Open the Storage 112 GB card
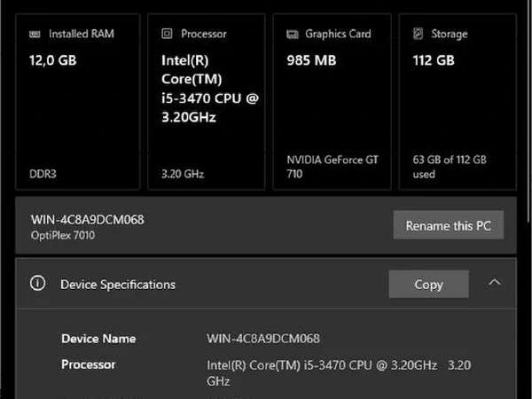This screenshot has height=399, width=532. tap(458, 102)
